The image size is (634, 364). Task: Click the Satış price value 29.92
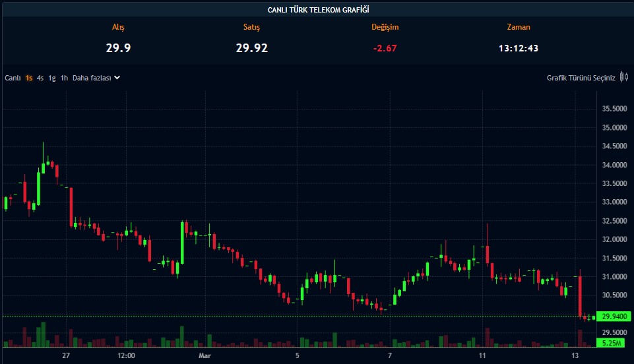click(251, 47)
